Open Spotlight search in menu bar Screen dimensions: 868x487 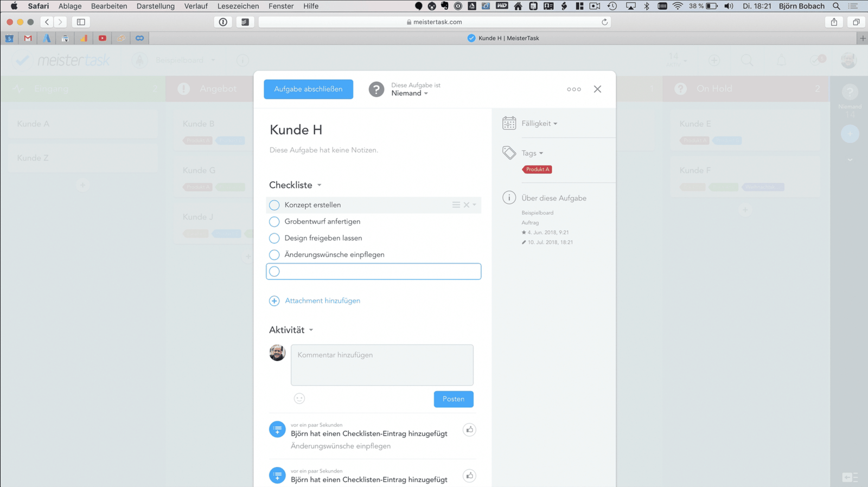837,6
